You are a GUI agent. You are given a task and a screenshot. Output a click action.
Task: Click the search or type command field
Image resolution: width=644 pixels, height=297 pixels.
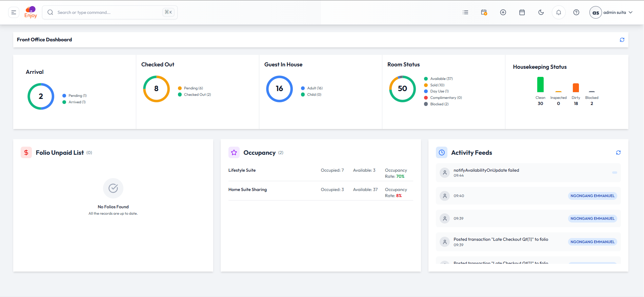click(110, 13)
